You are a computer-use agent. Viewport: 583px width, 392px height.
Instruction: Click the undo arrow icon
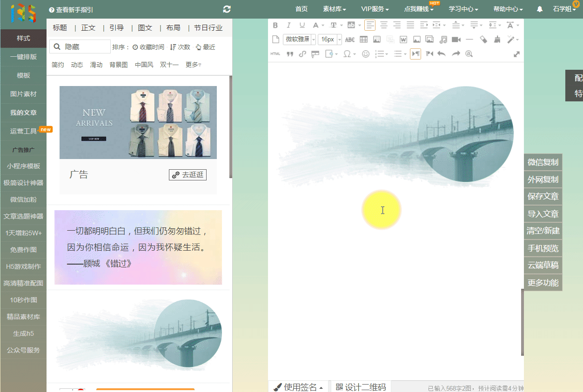(442, 54)
